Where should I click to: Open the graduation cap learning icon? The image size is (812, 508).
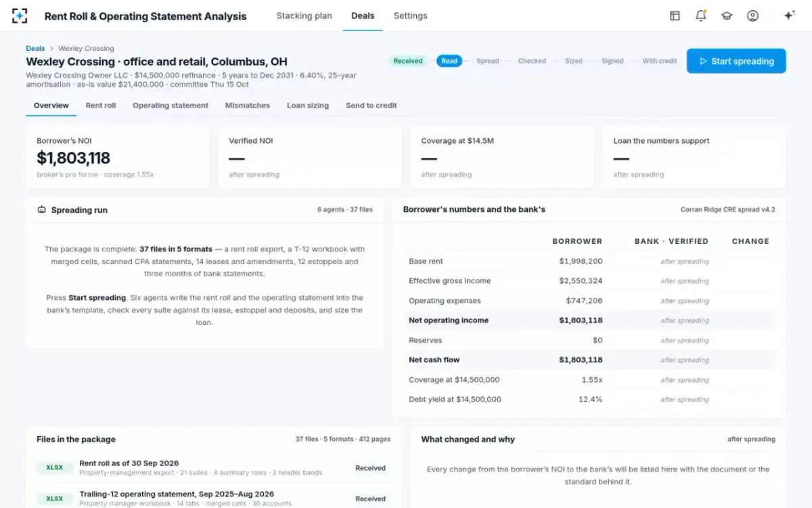(x=727, y=16)
